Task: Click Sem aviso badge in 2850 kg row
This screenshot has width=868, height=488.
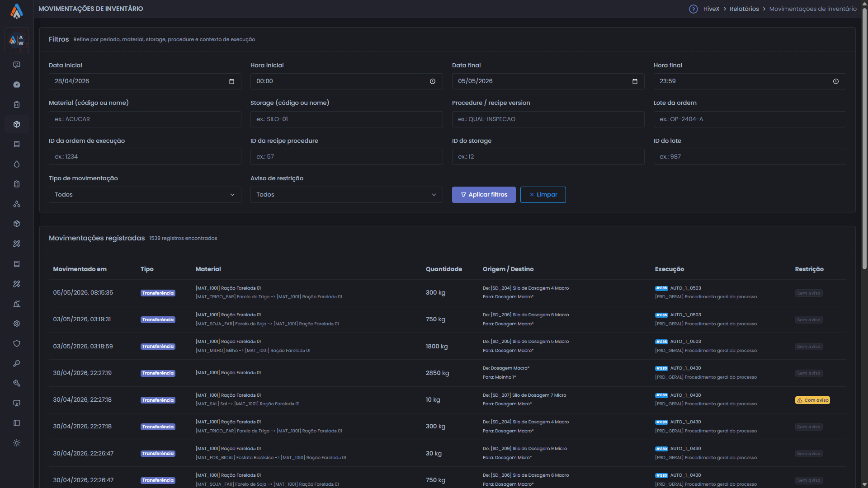Action: pos(808,373)
